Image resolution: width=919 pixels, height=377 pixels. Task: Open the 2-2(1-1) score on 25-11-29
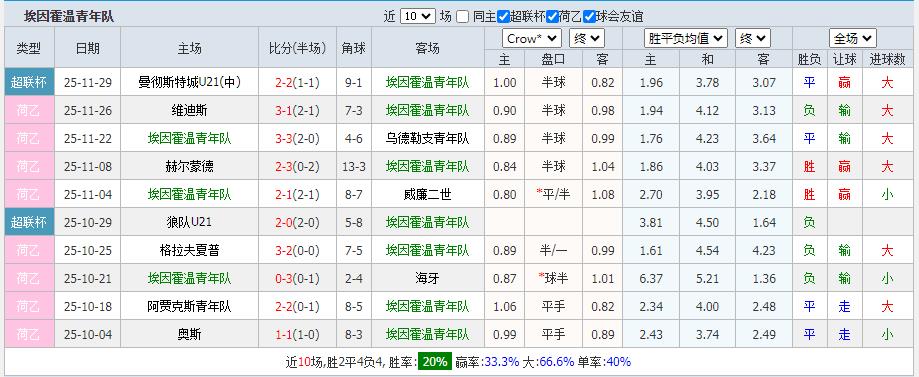[x=297, y=83]
